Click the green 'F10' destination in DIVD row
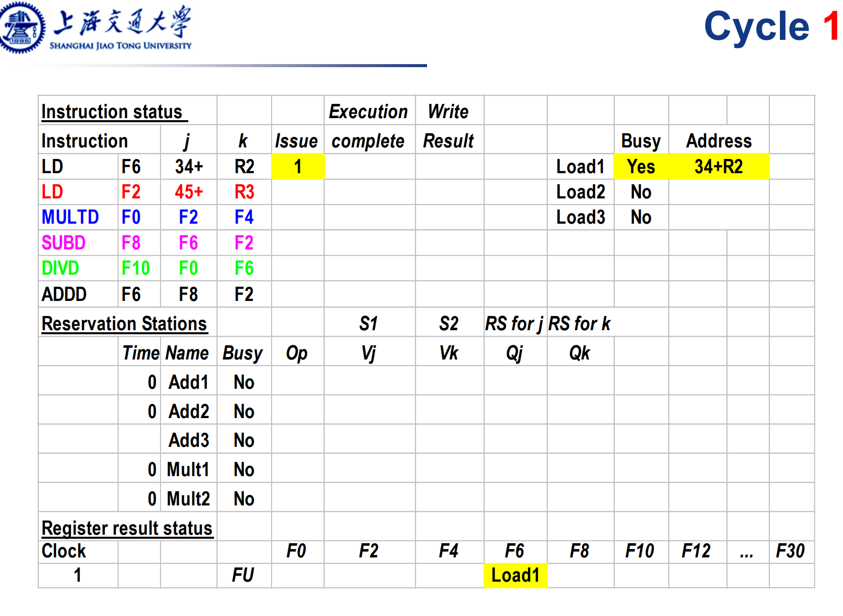 (x=136, y=268)
